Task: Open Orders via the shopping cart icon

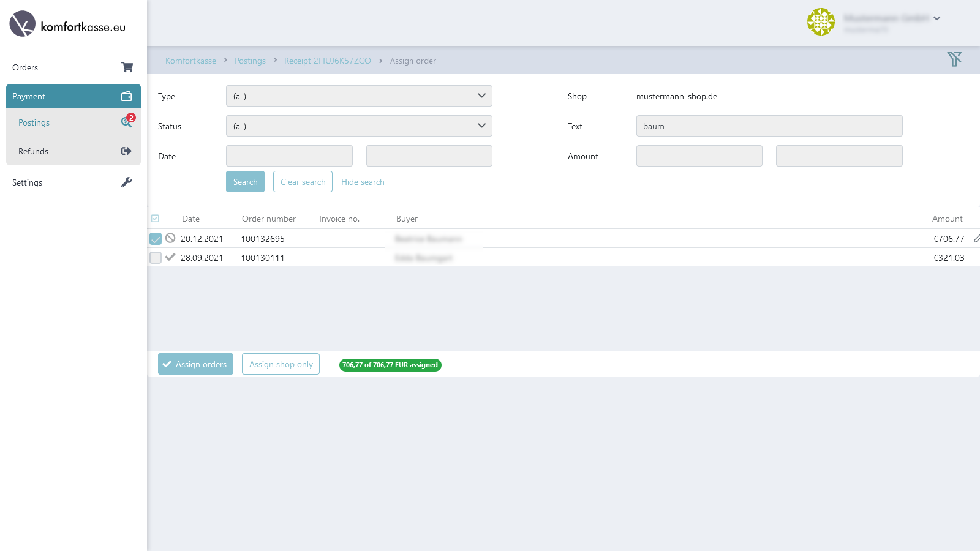Action: click(127, 67)
